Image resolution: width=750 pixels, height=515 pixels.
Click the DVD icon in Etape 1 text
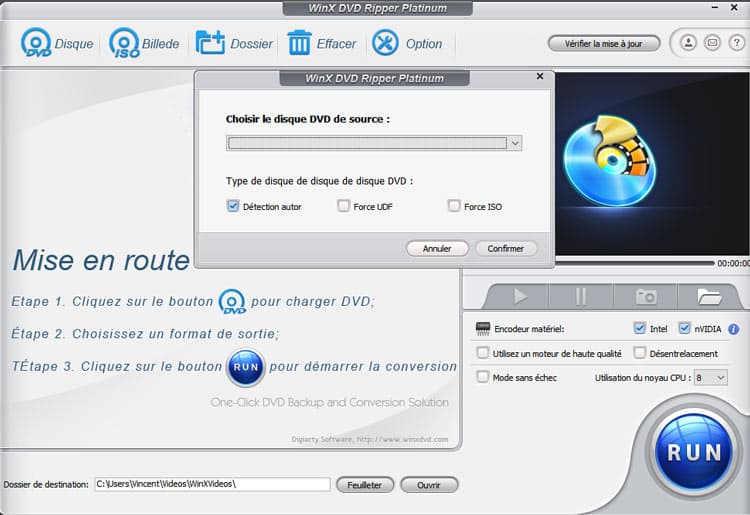tap(232, 302)
